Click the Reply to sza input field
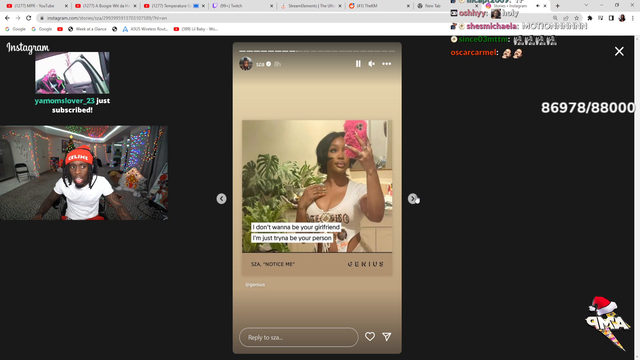This screenshot has width=640, height=360. coord(298,338)
